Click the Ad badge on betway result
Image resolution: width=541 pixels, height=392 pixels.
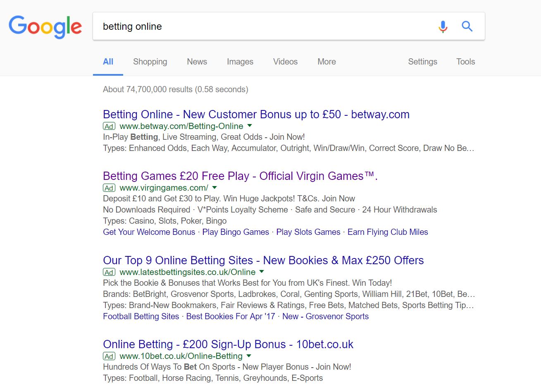tap(109, 126)
